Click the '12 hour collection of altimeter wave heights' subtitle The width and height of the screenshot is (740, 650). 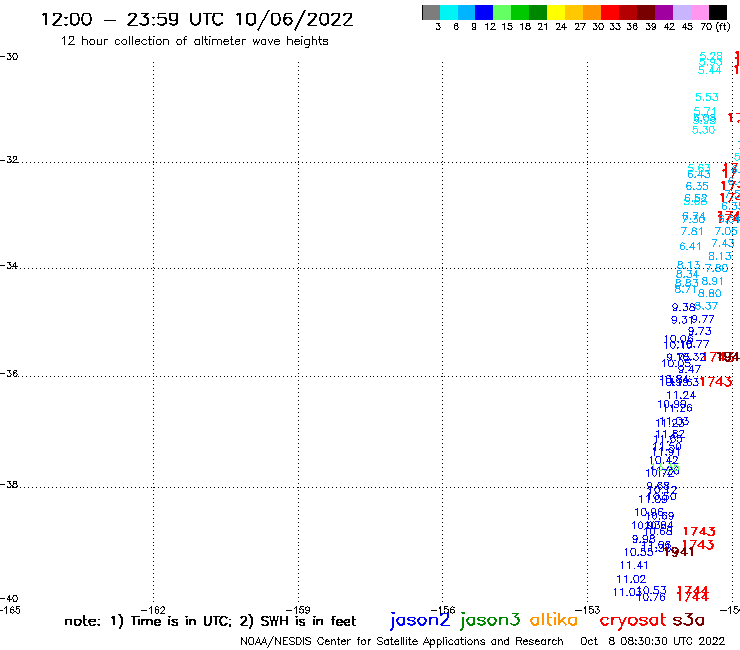(x=194, y=41)
